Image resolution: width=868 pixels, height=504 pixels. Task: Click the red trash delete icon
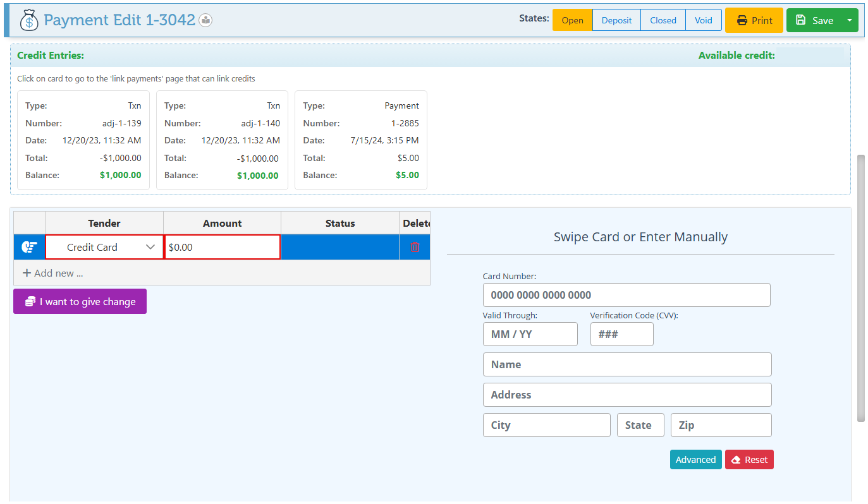pyautogui.click(x=415, y=248)
